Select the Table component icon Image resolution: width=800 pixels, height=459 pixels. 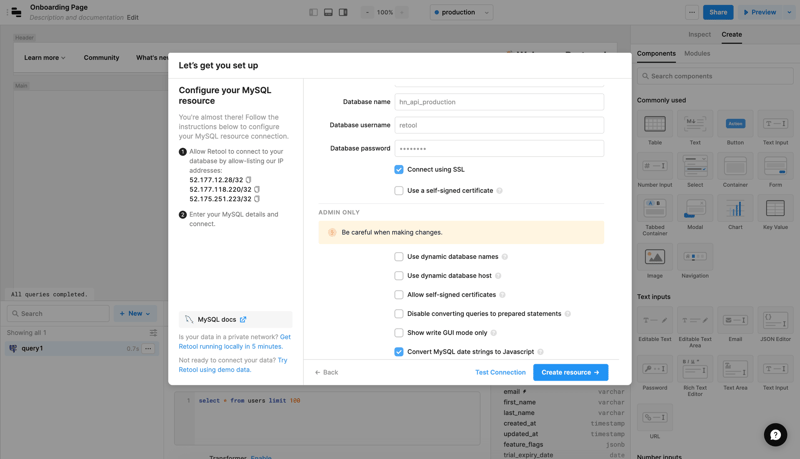(x=655, y=124)
